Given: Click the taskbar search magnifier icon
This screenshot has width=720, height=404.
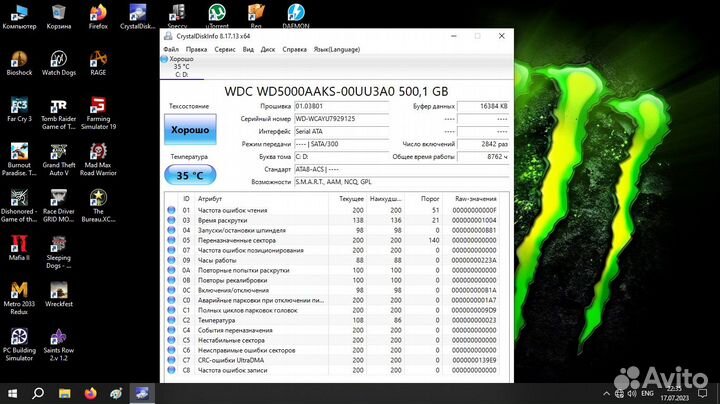Looking at the screenshot, I should pyautogui.click(x=38, y=392).
